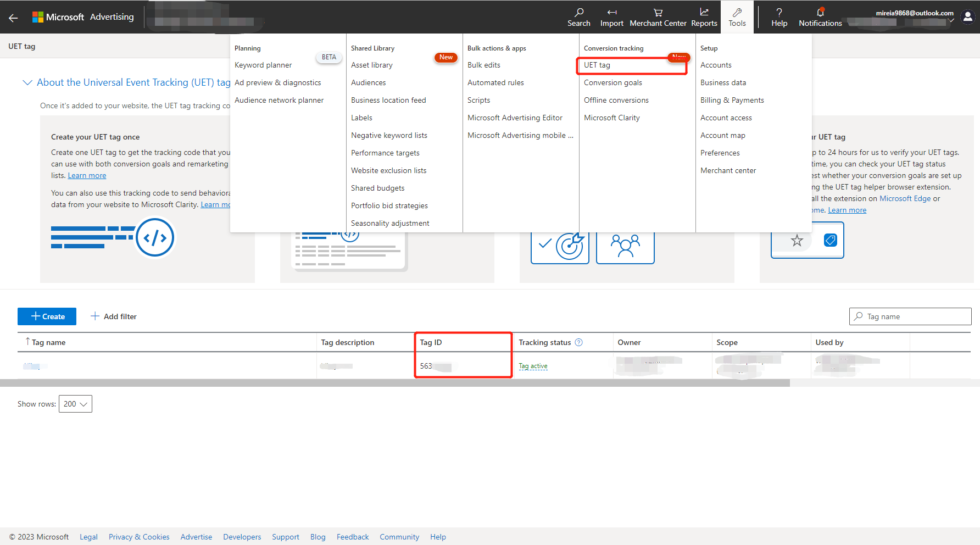
Task: Click the Tag name sort arrow
Action: pyautogui.click(x=27, y=342)
